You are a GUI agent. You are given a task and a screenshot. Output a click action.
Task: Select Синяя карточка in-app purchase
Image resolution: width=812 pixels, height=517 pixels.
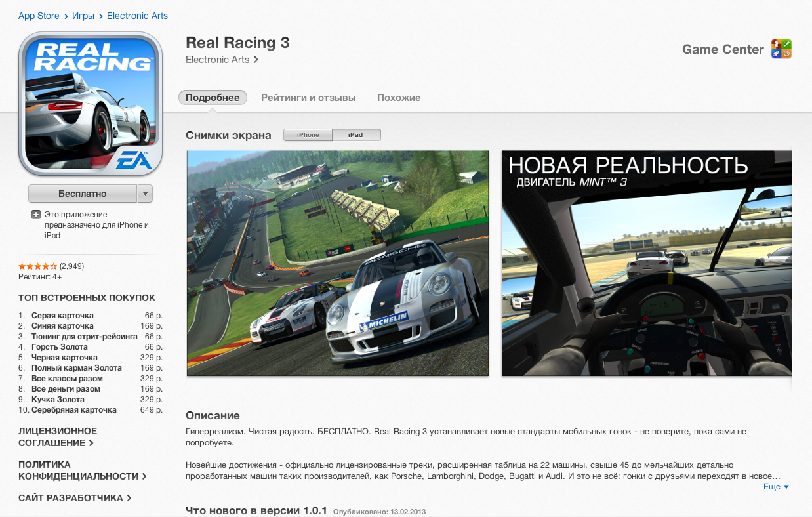[x=91, y=326]
